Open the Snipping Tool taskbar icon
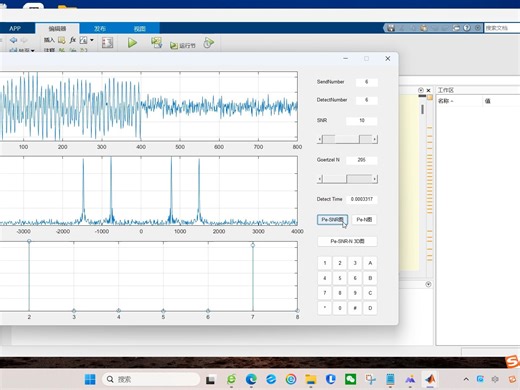This screenshot has width=520, height=390. 370,379
